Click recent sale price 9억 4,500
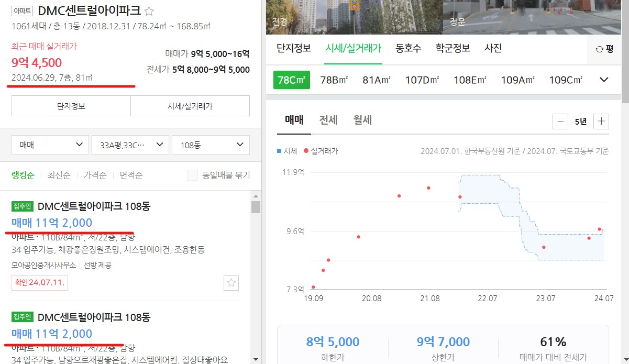This screenshot has width=629, height=364. [37, 63]
